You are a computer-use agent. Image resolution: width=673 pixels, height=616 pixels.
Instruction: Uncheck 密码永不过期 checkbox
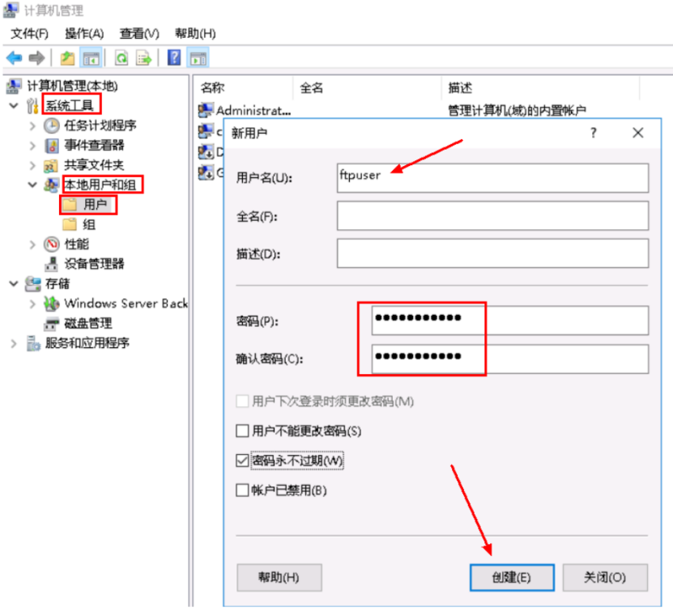coord(242,461)
